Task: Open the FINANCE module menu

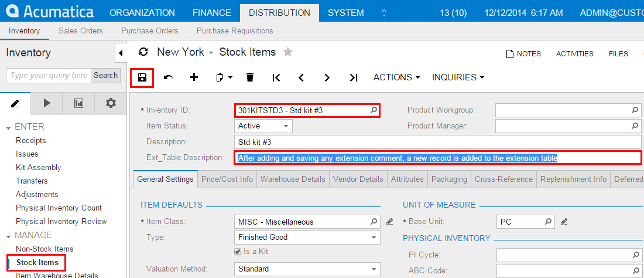Action: [211, 12]
